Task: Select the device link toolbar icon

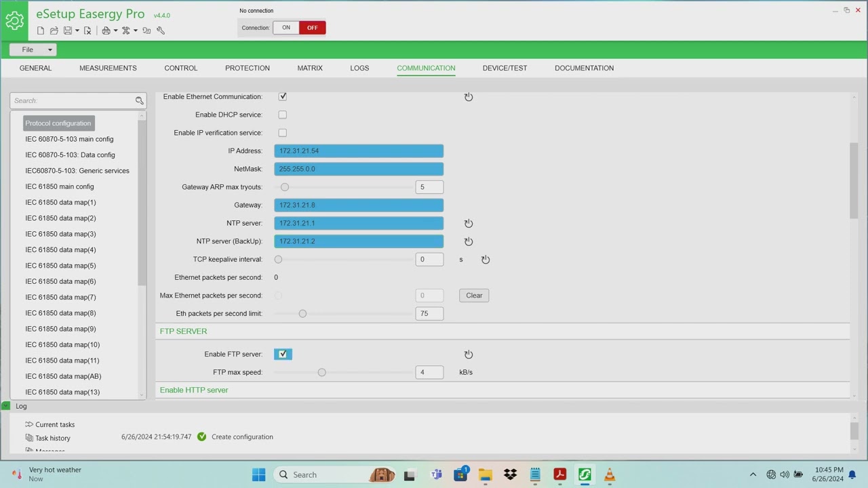Action: pos(146,30)
